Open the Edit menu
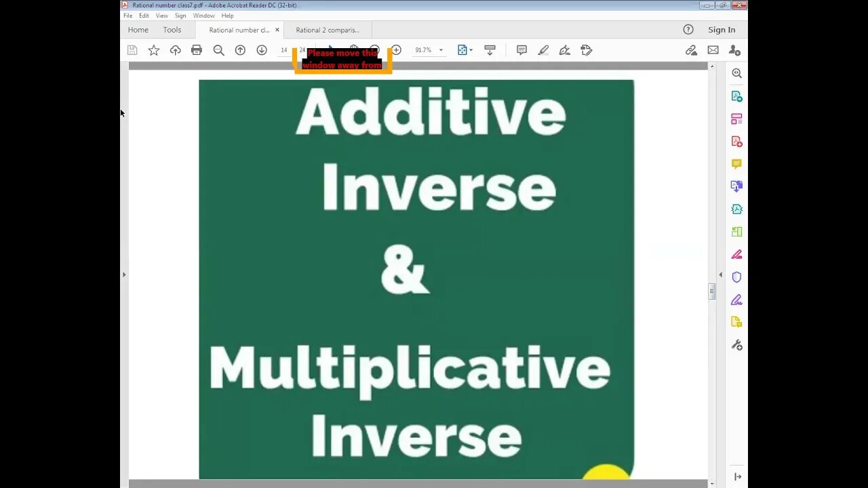Screen dimensions: 868x488 (144, 16)
